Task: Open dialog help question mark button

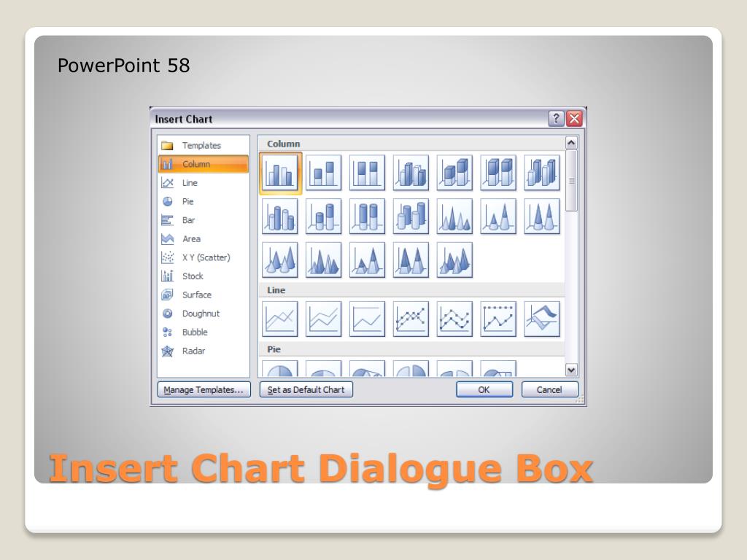Action: pyautogui.click(x=556, y=119)
